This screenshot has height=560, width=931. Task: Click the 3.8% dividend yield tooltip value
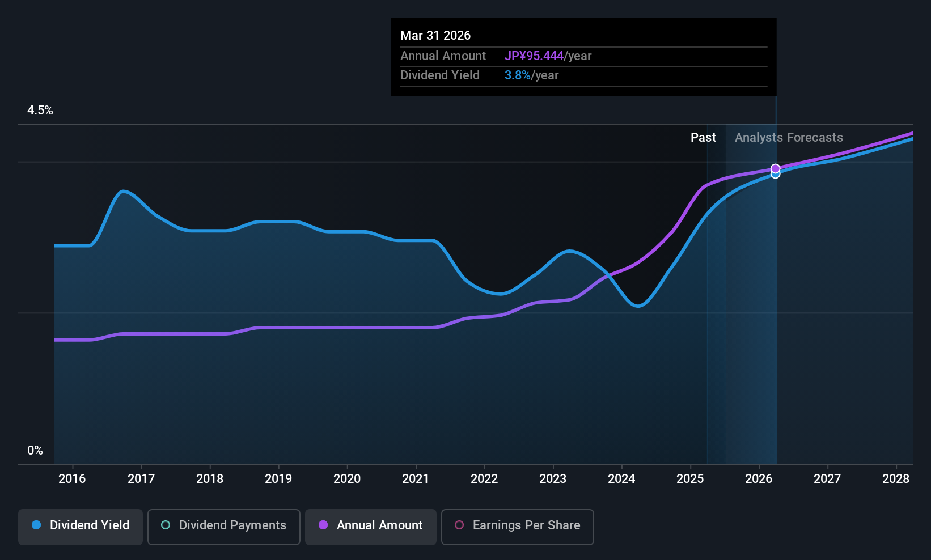click(x=518, y=75)
